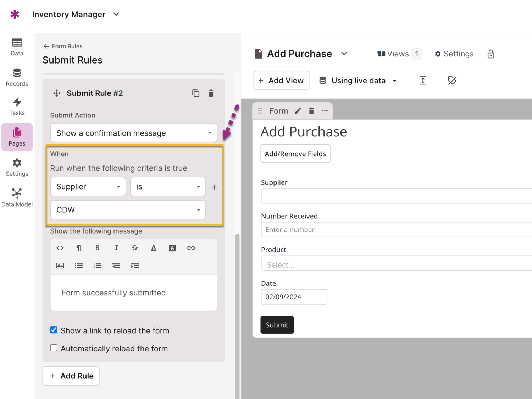
Task: Insert an image into the message
Action: 60,266
